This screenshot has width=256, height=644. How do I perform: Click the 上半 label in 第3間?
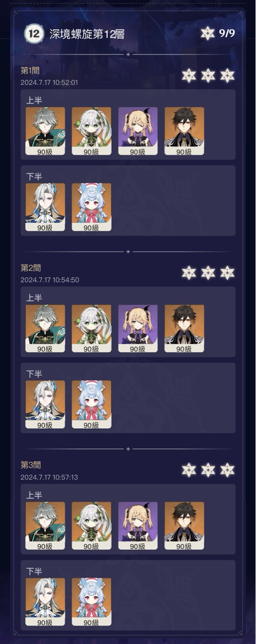click(34, 495)
